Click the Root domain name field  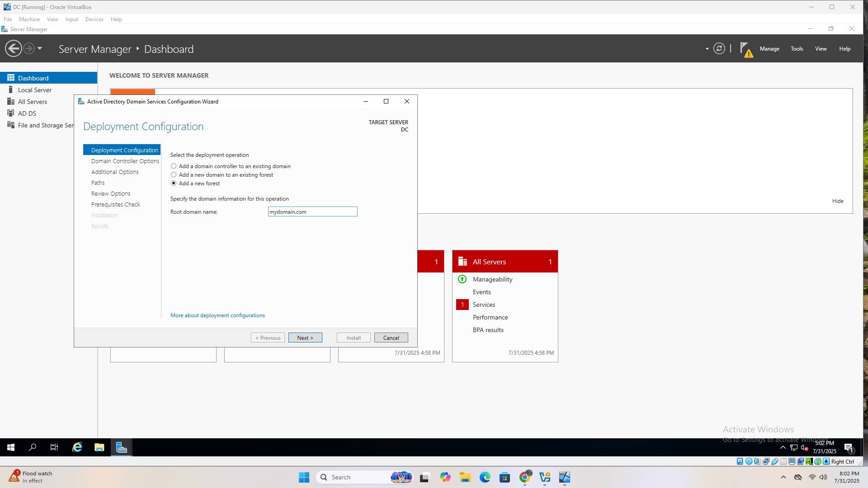click(312, 212)
